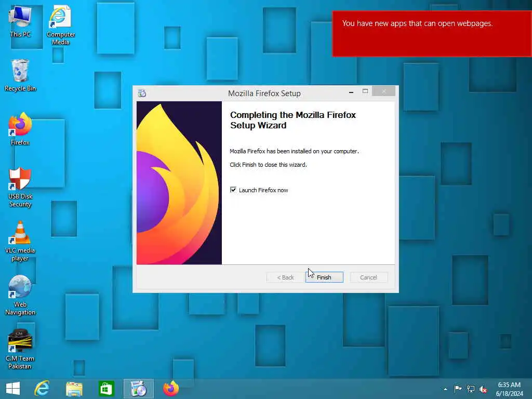Click the disabled Back button
This screenshot has height=399, width=532.
(285, 277)
